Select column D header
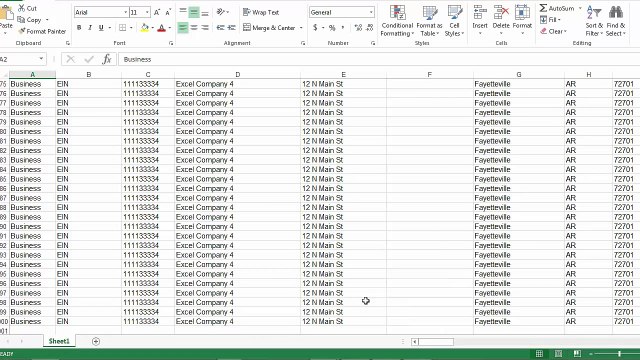This screenshot has width=640, height=360. (238, 74)
